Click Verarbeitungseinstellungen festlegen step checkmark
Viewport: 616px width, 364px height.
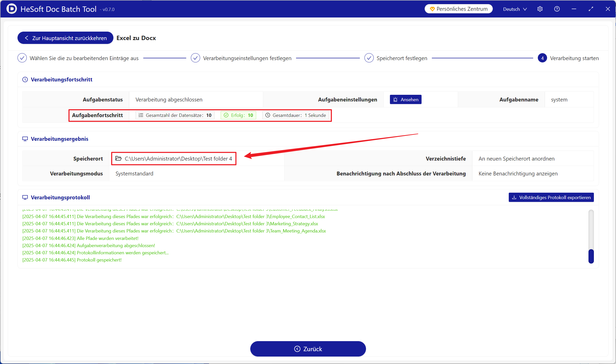(x=195, y=58)
